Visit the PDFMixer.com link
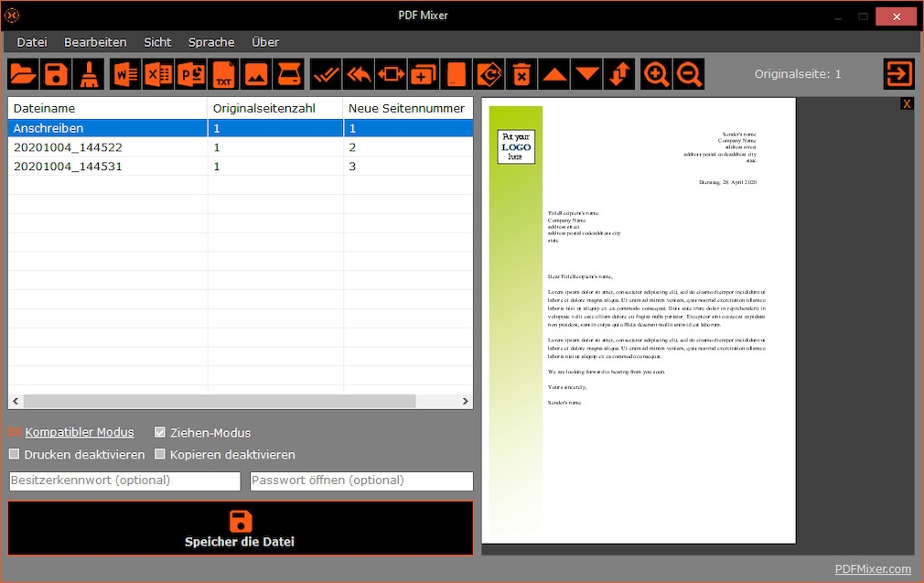Image resolution: width=924 pixels, height=583 pixels. 871,568
